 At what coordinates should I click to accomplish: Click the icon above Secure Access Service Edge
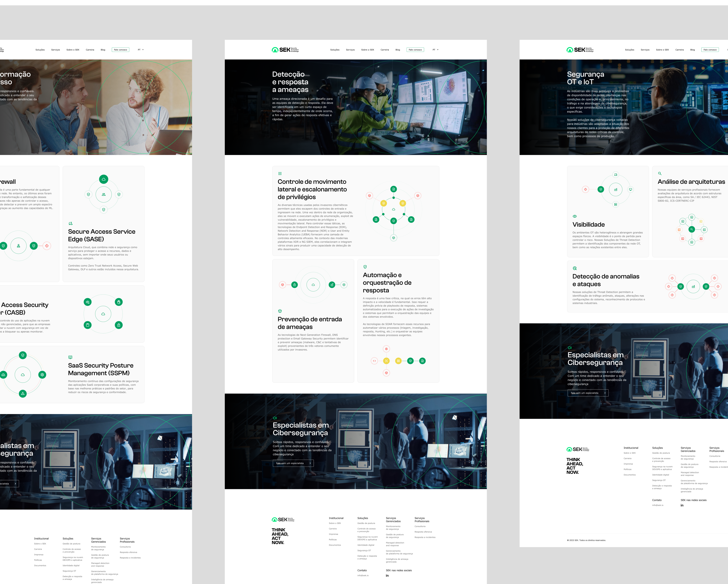click(70, 224)
